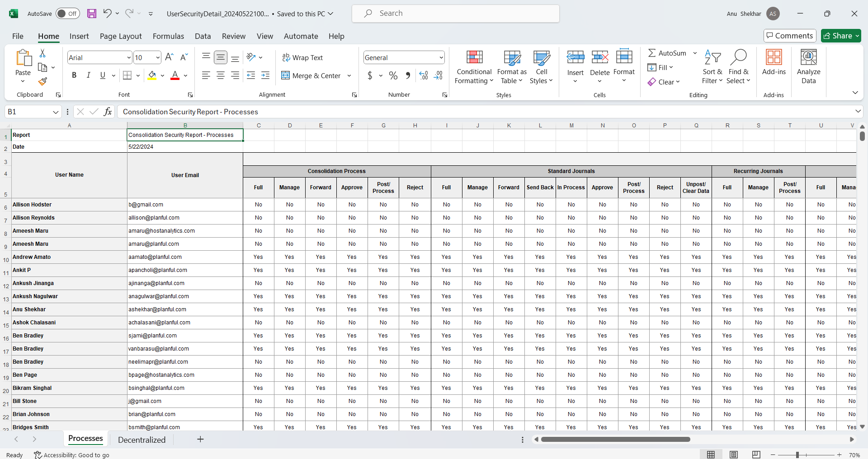The image size is (868, 459).
Task: Toggle Center horizontal alignment
Action: [221, 75]
